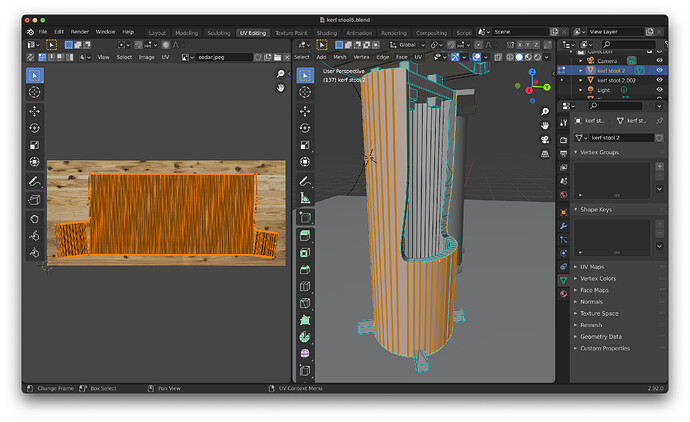Open image file with folder button
690x422 pixels.
click(x=277, y=57)
